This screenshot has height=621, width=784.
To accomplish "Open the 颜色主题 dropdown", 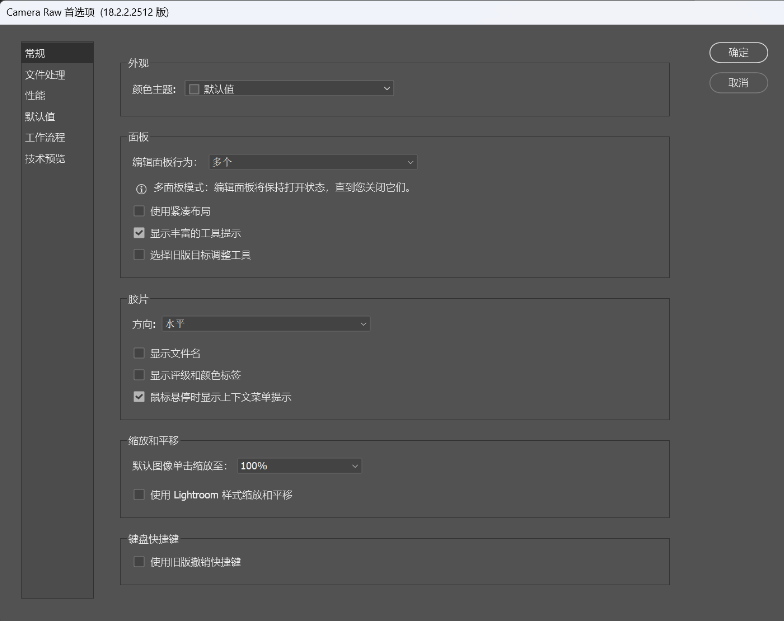I will pos(289,89).
